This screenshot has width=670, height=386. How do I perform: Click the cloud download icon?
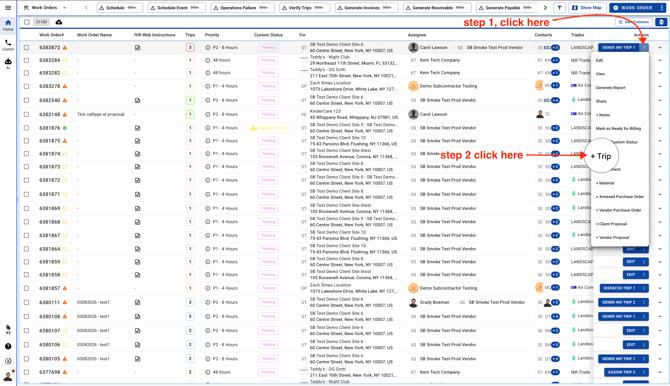pyautogui.click(x=59, y=22)
